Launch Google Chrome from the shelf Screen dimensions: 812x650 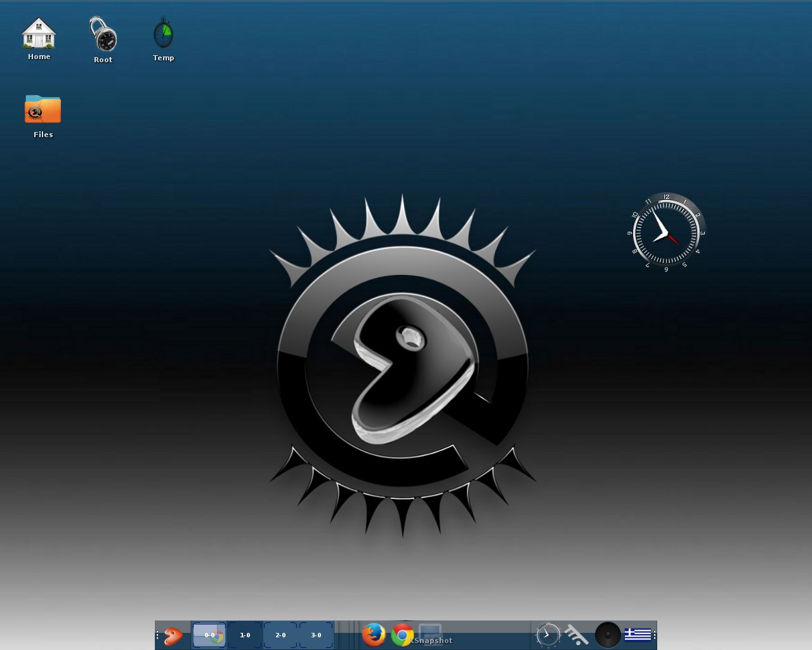402,634
